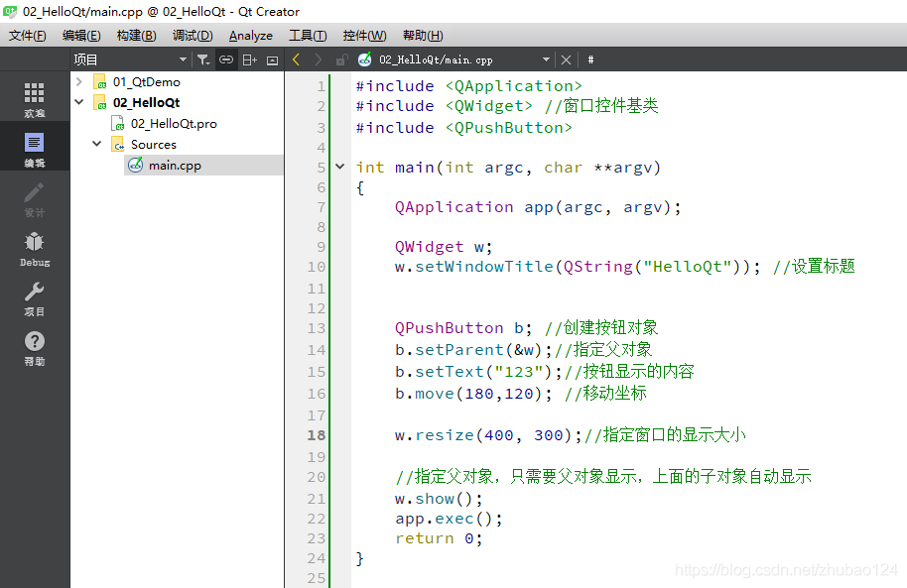Go back in editor navigation history
The height and width of the screenshot is (588, 907).
click(x=296, y=59)
